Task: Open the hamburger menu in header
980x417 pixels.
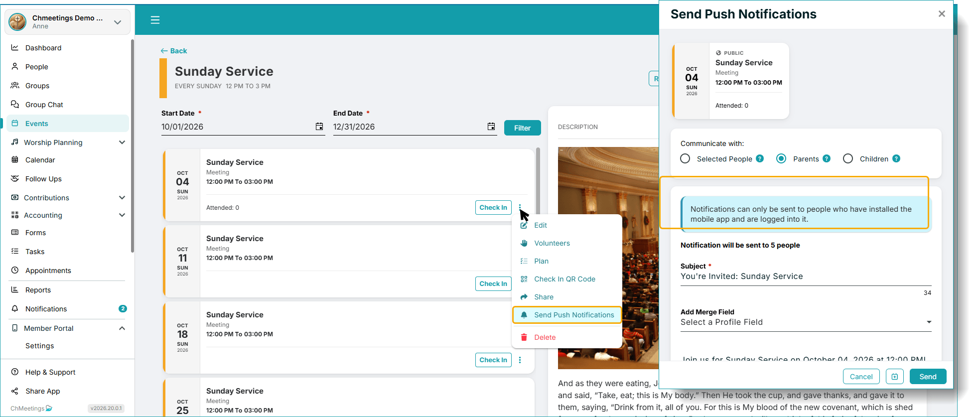Action: [155, 20]
